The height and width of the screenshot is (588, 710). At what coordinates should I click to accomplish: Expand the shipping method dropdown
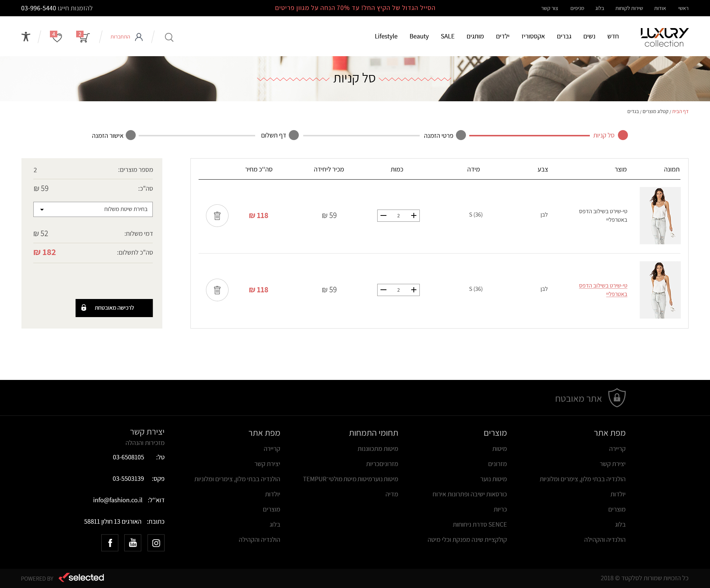click(93, 210)
